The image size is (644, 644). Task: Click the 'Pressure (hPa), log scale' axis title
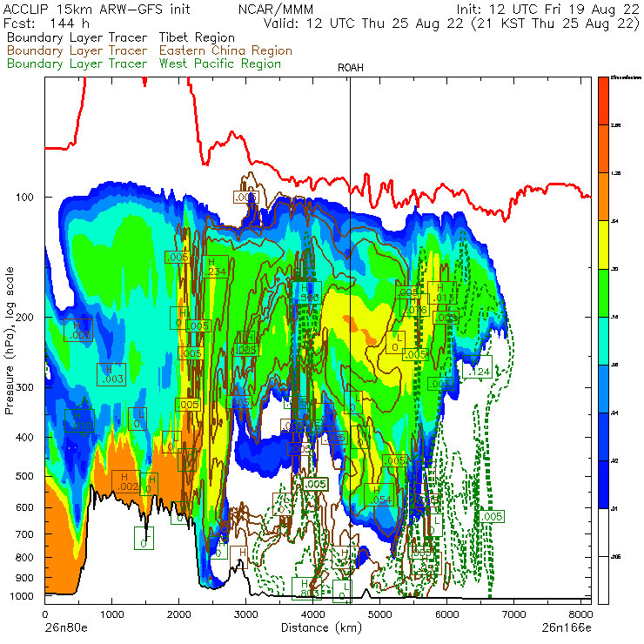[10, 340]
